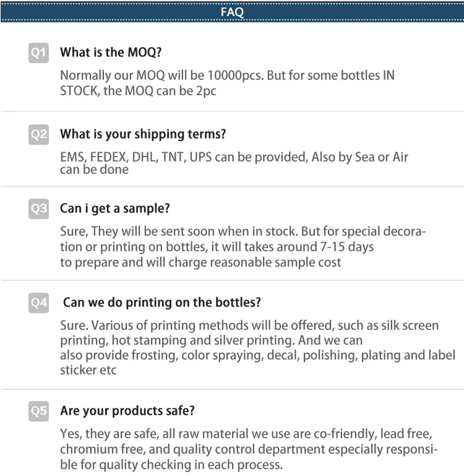Click the Q2 badge icon

click(38, 134)
